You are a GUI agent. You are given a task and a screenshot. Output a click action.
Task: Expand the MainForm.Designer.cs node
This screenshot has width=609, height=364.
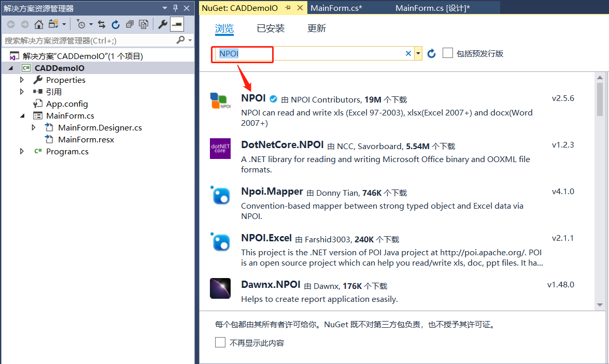(34, 128)
